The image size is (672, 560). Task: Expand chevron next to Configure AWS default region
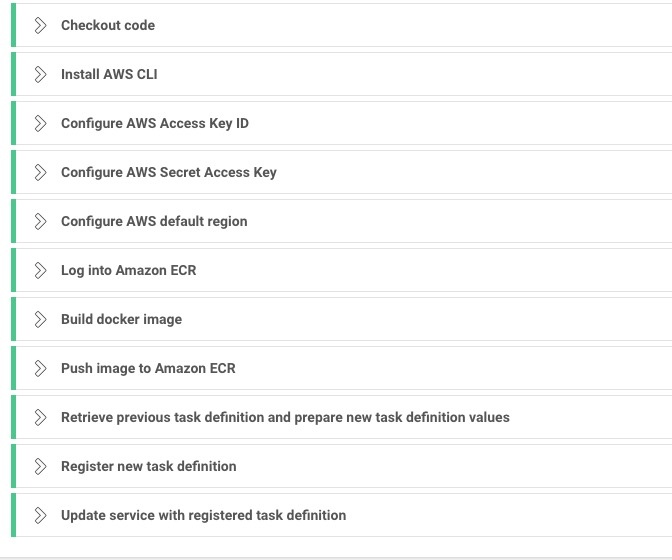coord(40,221)
